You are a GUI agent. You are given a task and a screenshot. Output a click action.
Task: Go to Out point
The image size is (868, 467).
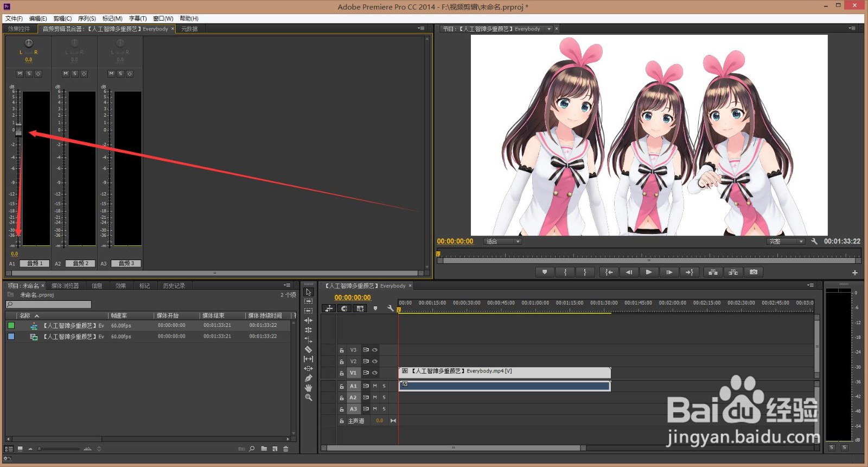[690, 272]
